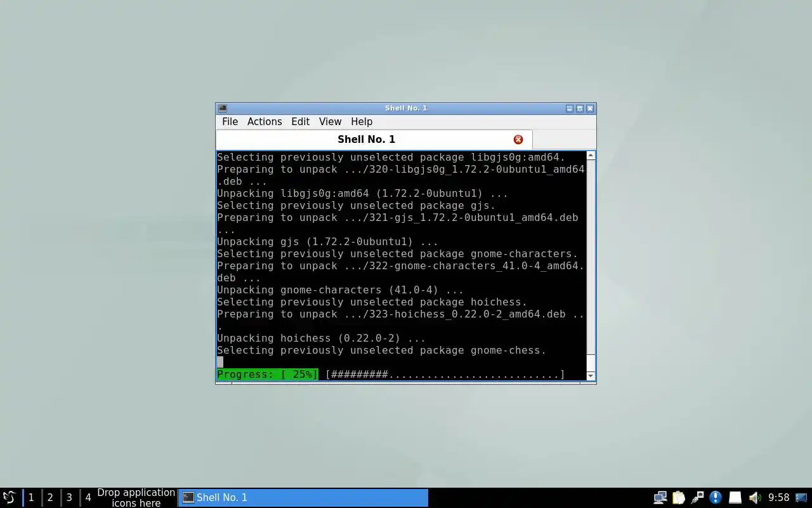The height and width of the screenshot is (508, 812).
Task: Close the Shell No. 1 window
Action: click(x=590, y=109)
